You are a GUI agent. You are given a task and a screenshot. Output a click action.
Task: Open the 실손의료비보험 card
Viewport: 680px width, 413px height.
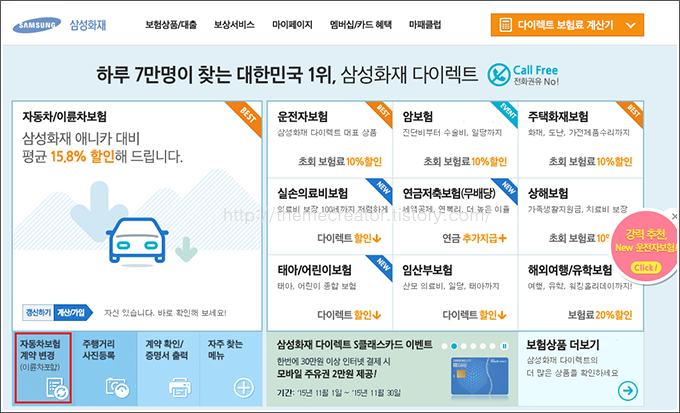(x=330, y=216)
